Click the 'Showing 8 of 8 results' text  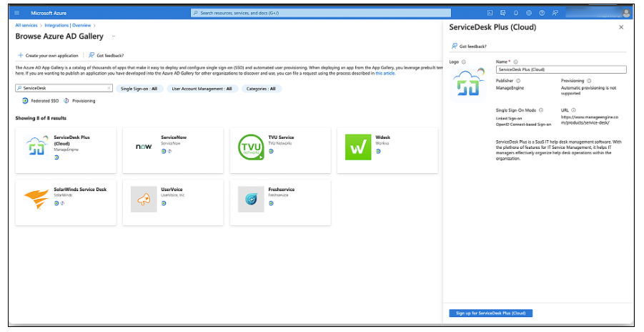click(41, 118)
